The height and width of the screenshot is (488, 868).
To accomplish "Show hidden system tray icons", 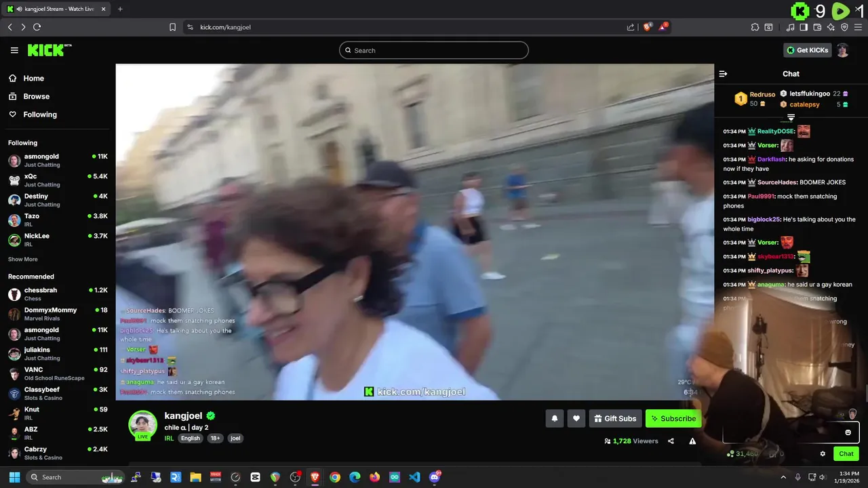I will [x=783, y=477].
